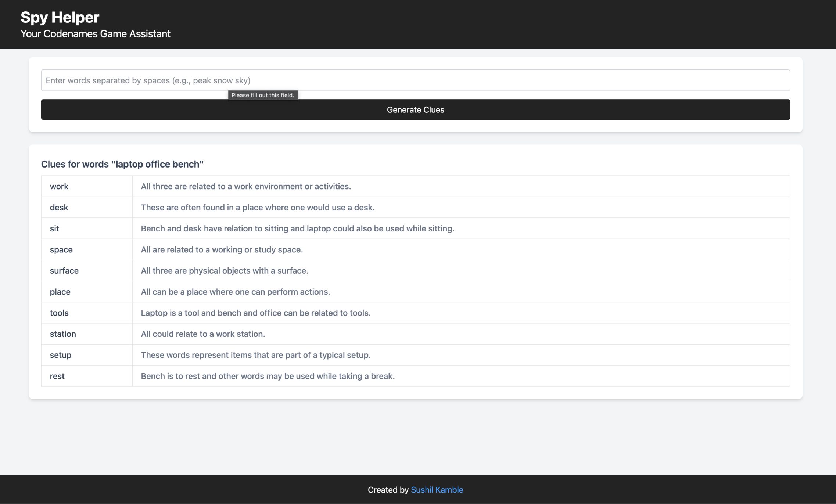836x504 pixels.
Task: Click the Spy Helper title
Action: tap(60, 17)
